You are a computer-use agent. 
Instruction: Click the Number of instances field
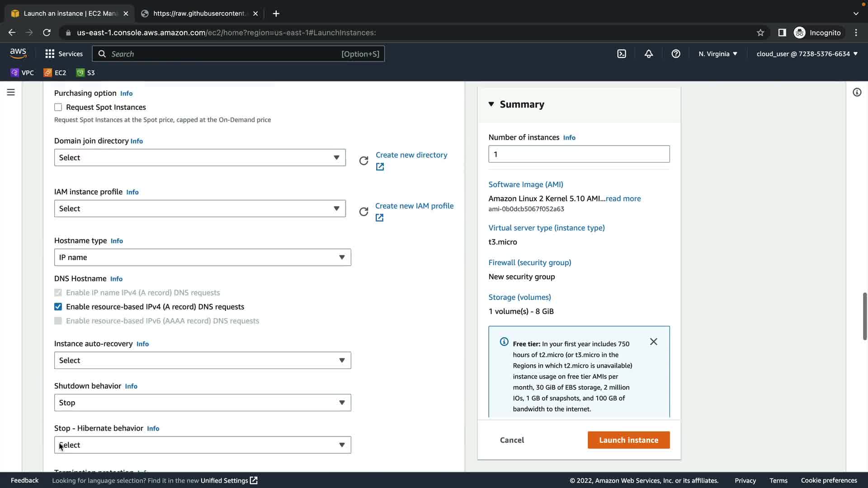(x=579, y=154)
